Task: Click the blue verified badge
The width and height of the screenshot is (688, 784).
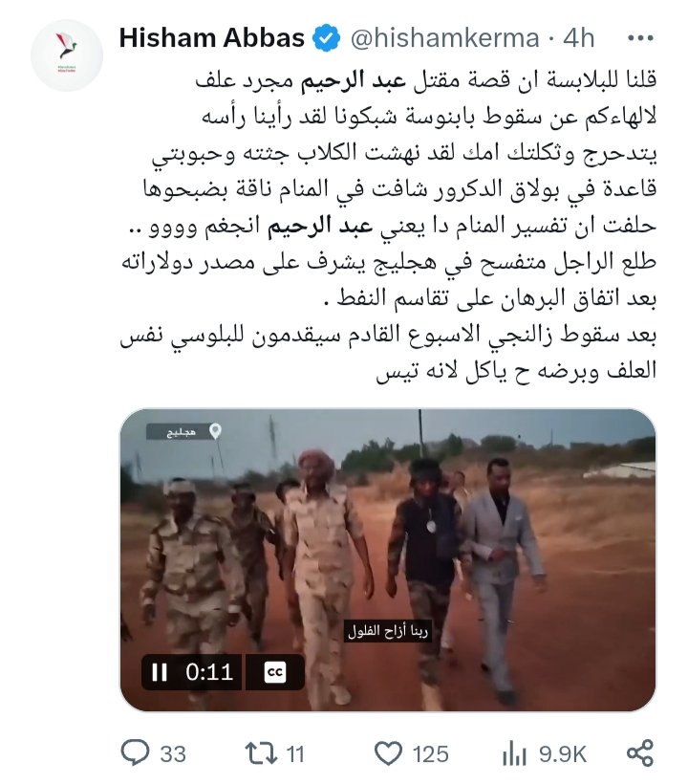Action: tap(326, 38)
